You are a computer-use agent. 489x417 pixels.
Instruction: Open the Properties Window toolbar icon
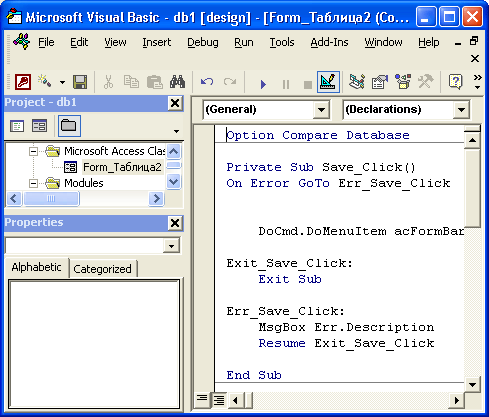click(380, 82)
